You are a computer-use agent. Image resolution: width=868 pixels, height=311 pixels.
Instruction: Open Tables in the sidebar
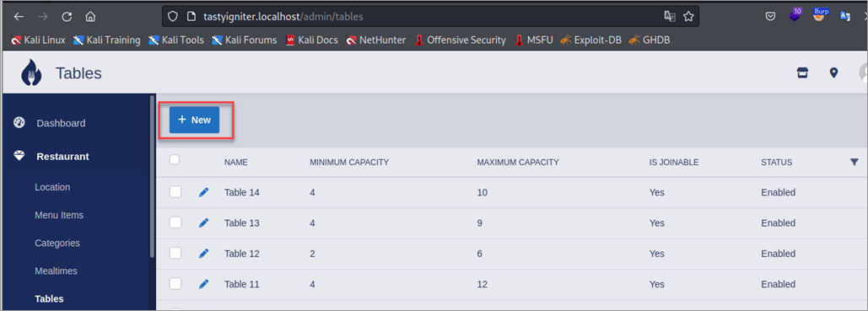49,299
